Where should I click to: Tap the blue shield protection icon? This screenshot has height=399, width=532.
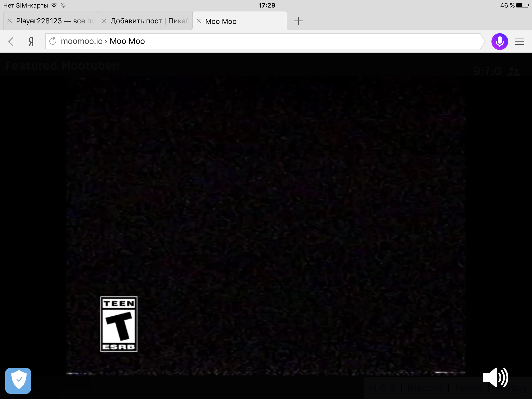click(x=18, y=381)
